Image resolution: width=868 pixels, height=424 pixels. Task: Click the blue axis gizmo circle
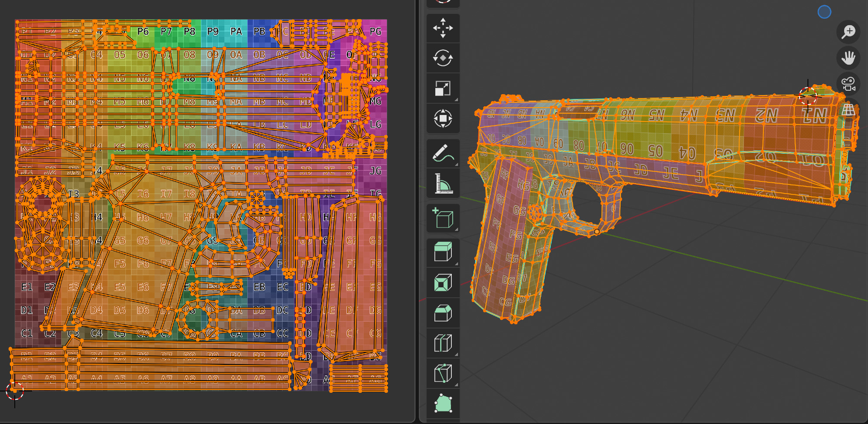point(824,12)
